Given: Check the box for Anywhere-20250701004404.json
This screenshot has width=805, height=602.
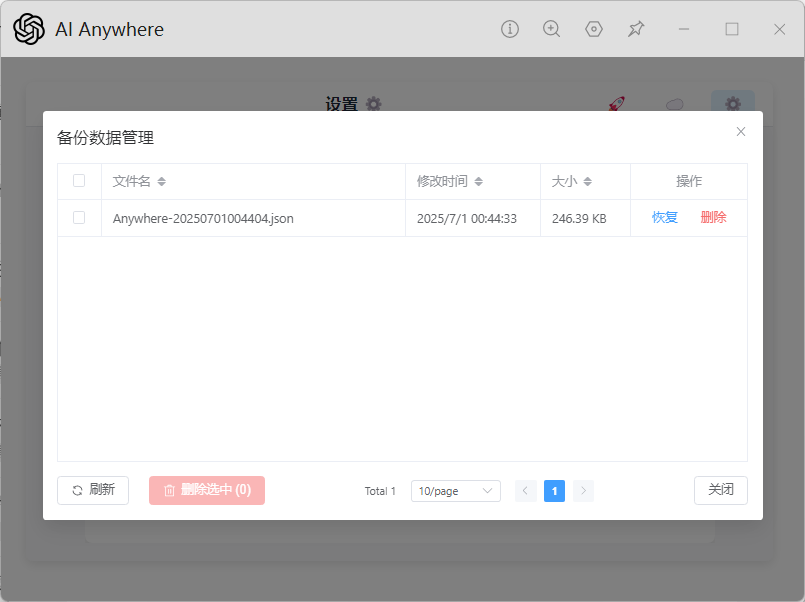Looking at the screenshot, I should [79, 218].
